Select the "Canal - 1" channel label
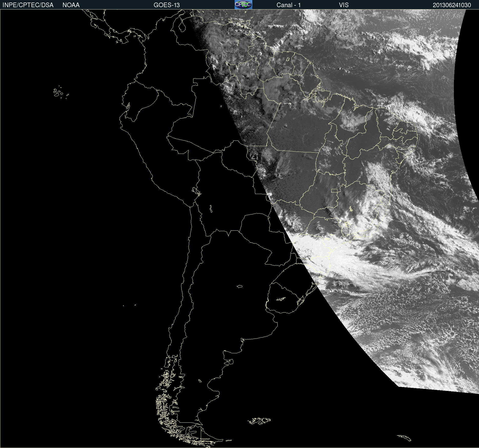Image resolution: width=479 pixels, height=448 pixels. pyautogui.click(x=289, y=5)
